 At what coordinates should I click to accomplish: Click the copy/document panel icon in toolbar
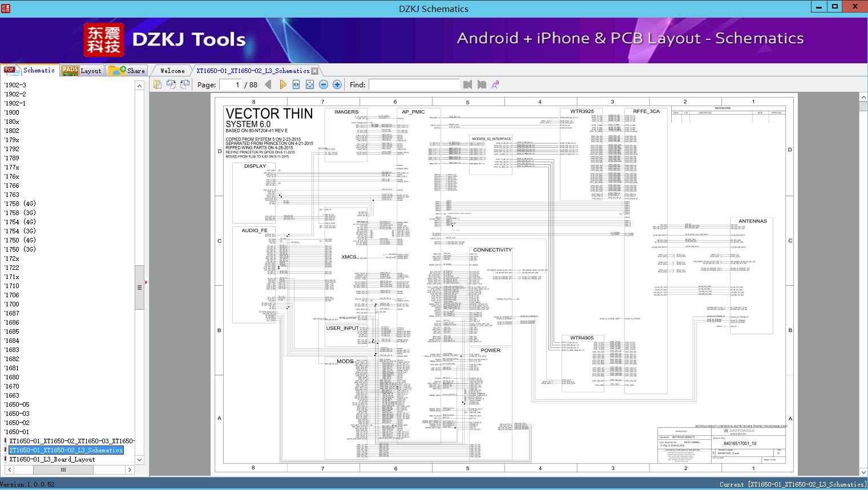tap(158, 84)
